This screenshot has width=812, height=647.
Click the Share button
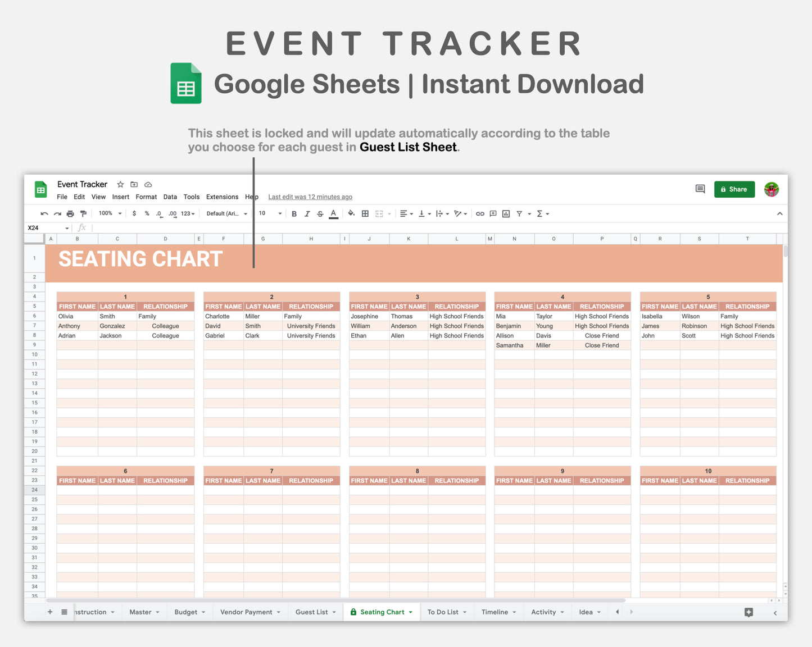pos(734,189)
